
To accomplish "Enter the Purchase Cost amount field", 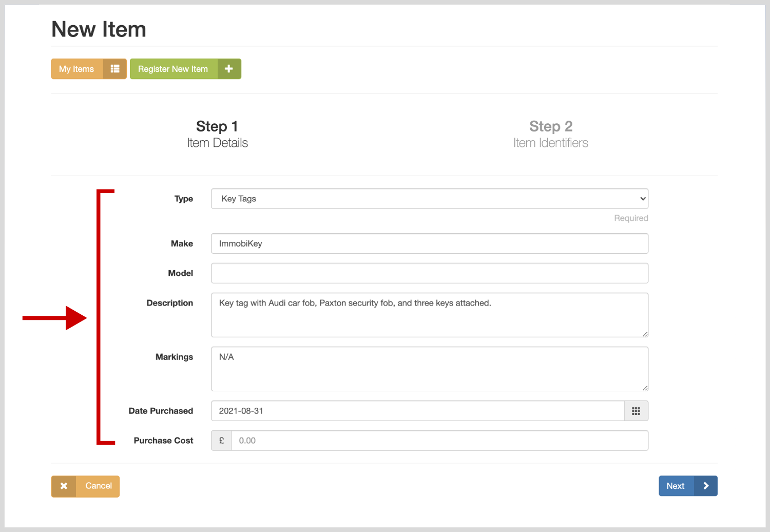I will (439, 441).
